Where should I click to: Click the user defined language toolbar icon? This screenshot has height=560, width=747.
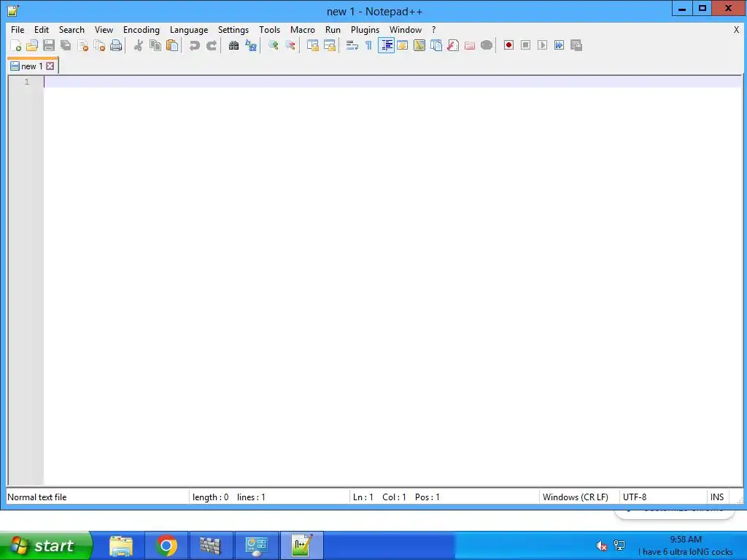click(x=403, y=45)
